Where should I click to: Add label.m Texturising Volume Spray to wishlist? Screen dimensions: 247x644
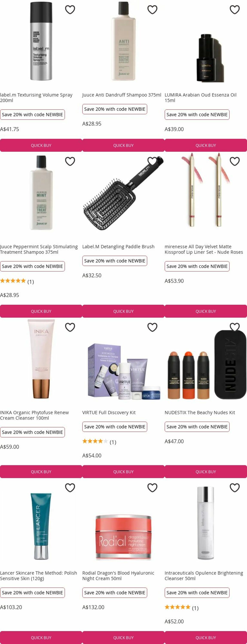tap(70, 10)
